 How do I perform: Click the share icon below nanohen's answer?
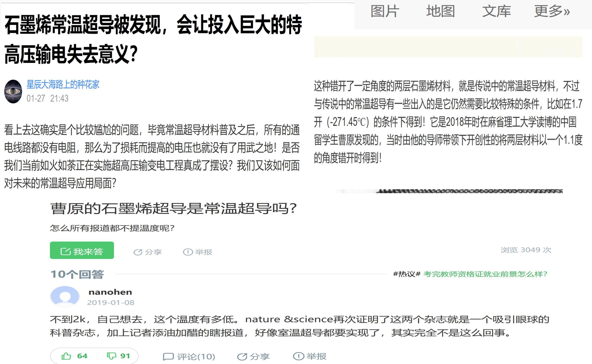pyautogui.click(x=242, y=357)
